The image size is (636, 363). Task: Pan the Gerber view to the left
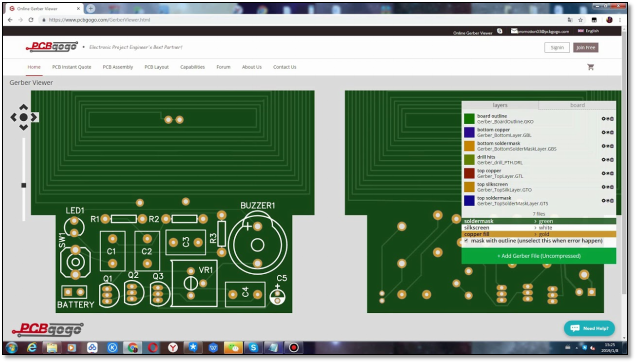(x=13, y=117)
